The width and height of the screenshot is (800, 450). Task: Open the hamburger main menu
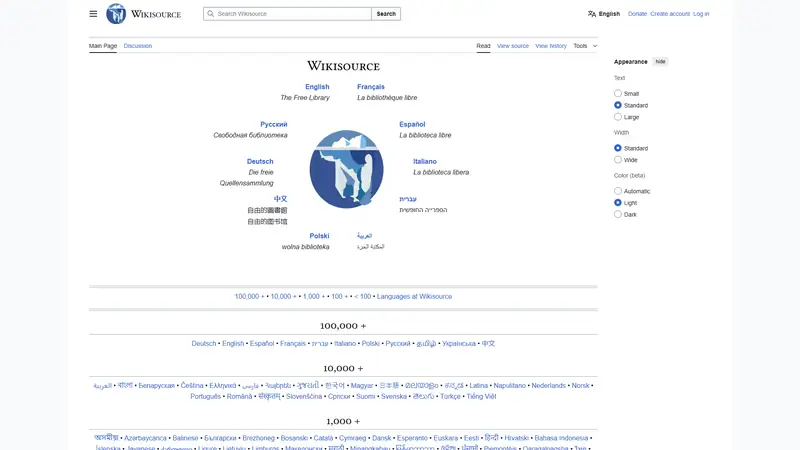tap(93, 14)
